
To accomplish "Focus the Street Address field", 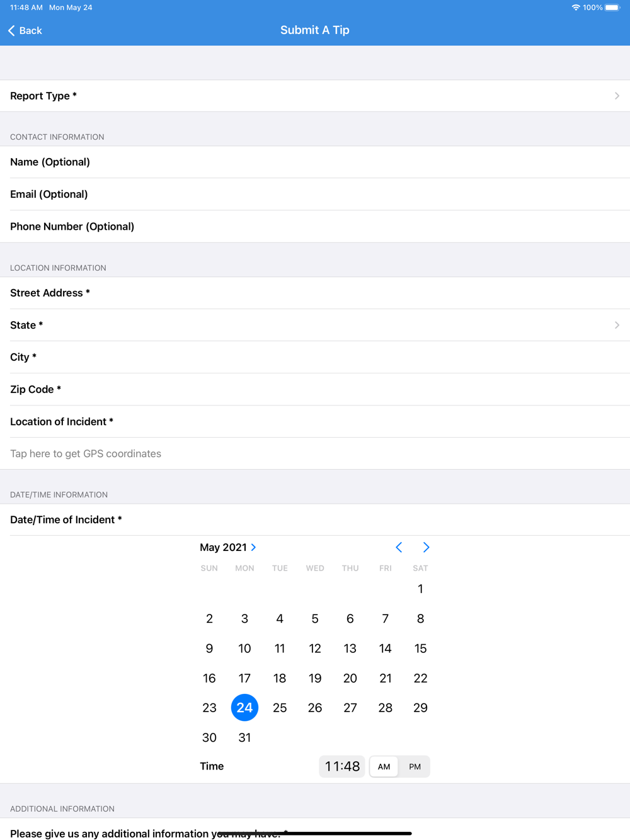I will (315, 293).
